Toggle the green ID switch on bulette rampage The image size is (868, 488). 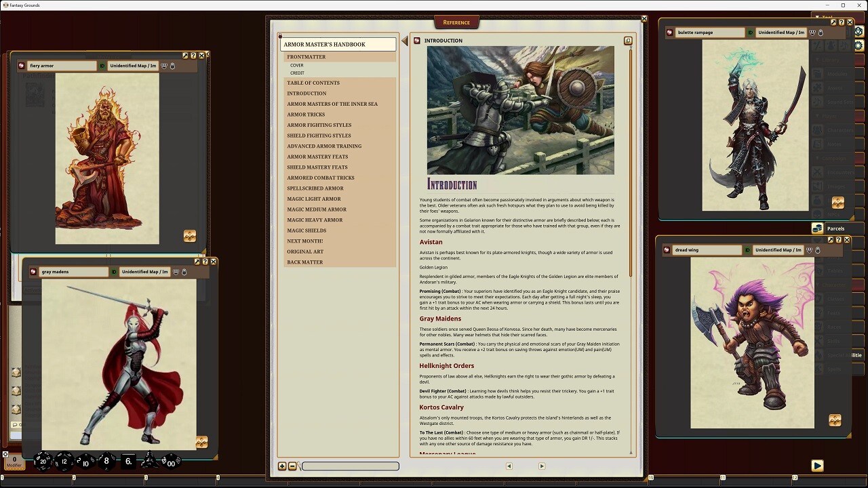pyautogui.click(x=751, y=32)
